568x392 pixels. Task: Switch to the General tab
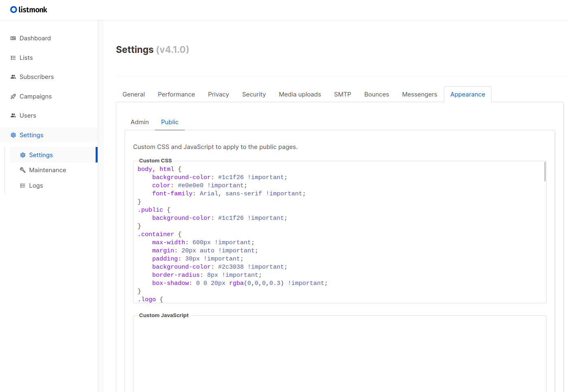(x=133, y=94)
